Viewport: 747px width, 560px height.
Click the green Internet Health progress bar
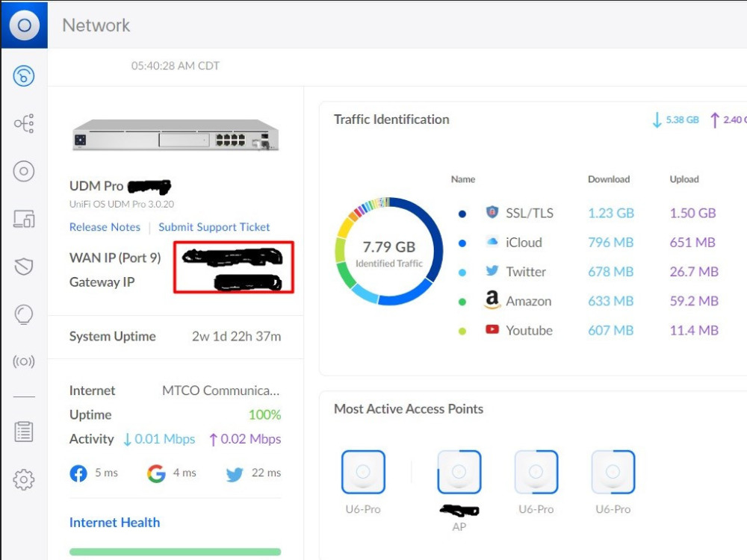(175, 551)
